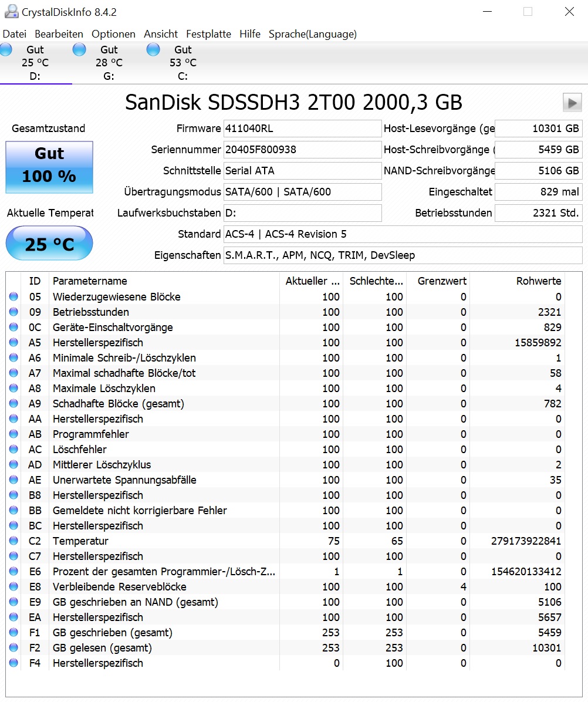
Task: Click the Übertragungsmodus field SATA/600
Action: pos(302,191)
